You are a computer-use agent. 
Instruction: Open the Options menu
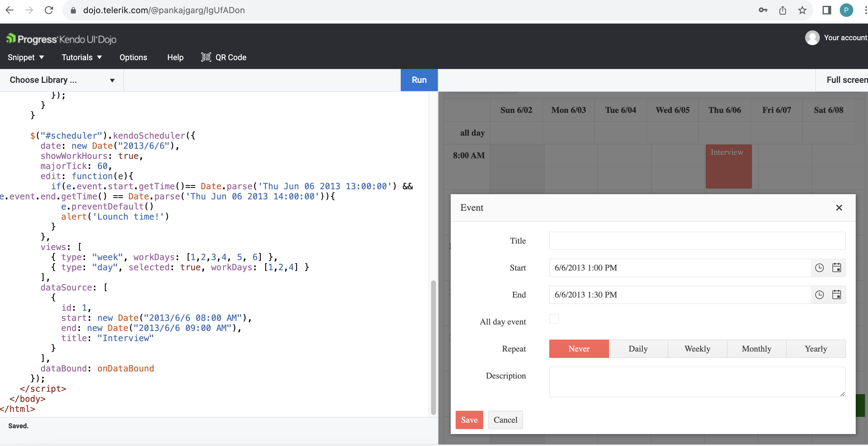[x=133, y=57]
